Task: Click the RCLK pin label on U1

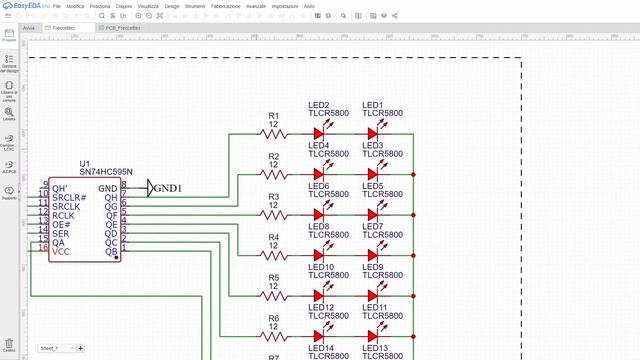Action: point(63,216)
